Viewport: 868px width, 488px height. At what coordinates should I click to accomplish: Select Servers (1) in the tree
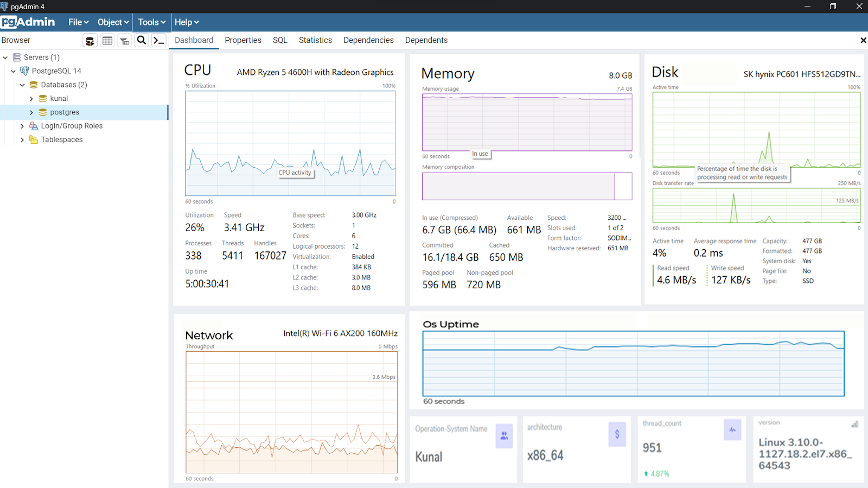coord(42,57)
